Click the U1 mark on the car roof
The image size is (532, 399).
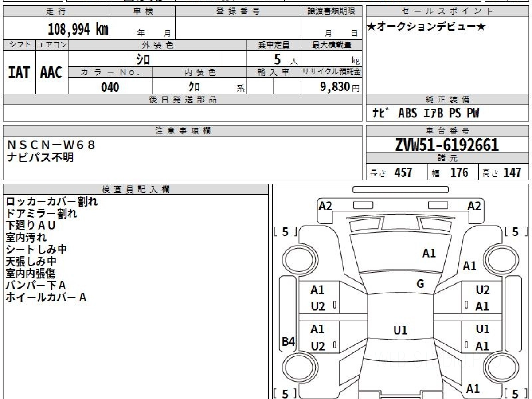[400, 330]
